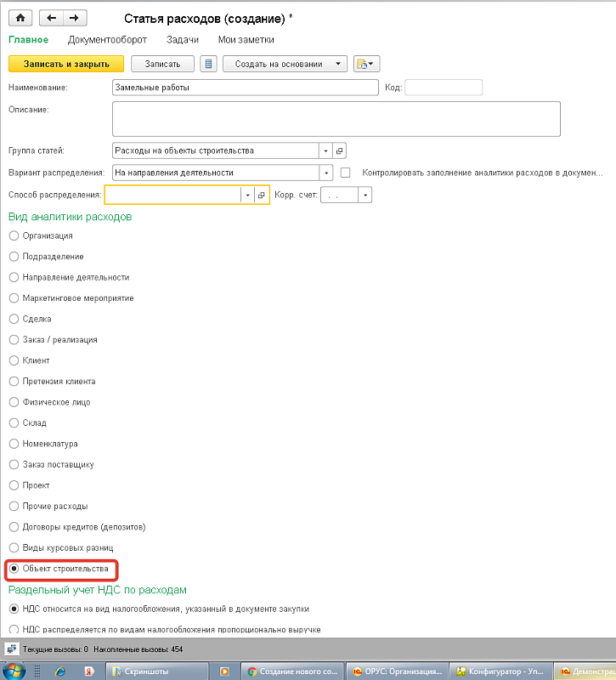
Task: Open the media player taskbar icon
Action: pyautogui.click(x=224, y=671)
